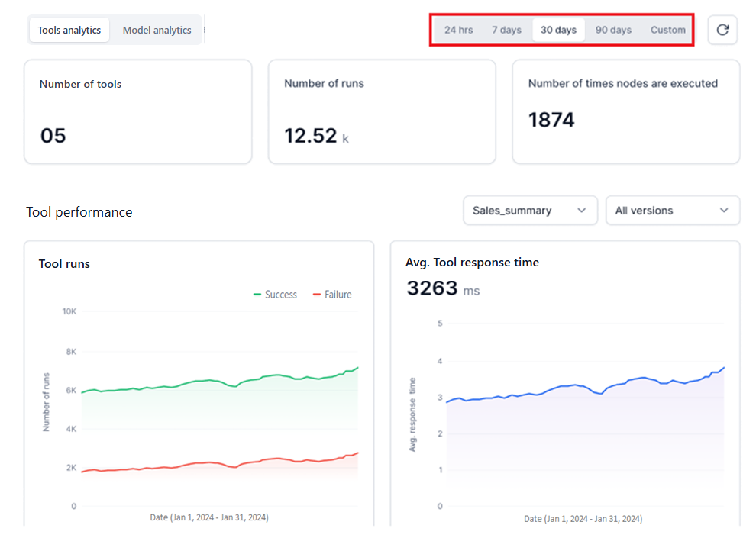Select the 24 hrs time range
This screenshot has height=538, width=756.
[x=458, y=30]
